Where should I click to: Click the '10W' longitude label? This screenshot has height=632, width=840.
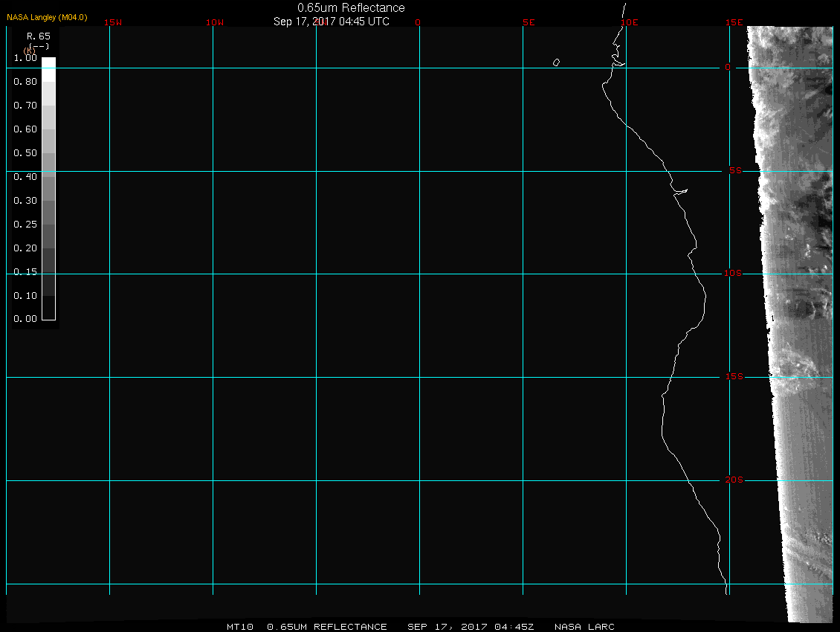coord(215,22)
